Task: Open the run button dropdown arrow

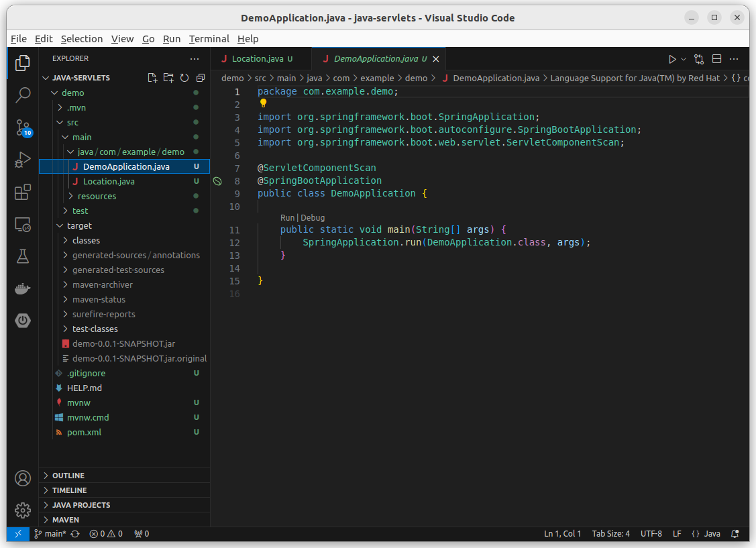Action: [683, 59]
